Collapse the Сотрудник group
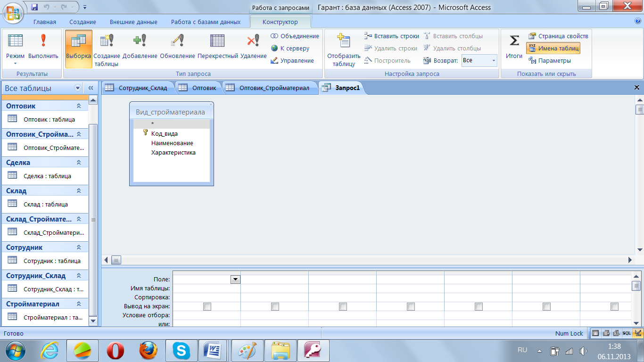 point(79,247)
